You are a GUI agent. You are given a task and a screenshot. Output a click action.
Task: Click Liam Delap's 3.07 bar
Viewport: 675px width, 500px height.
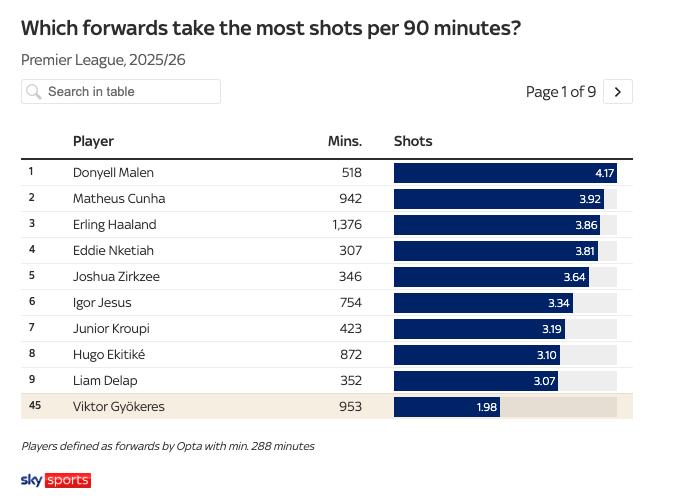point(475,380)
